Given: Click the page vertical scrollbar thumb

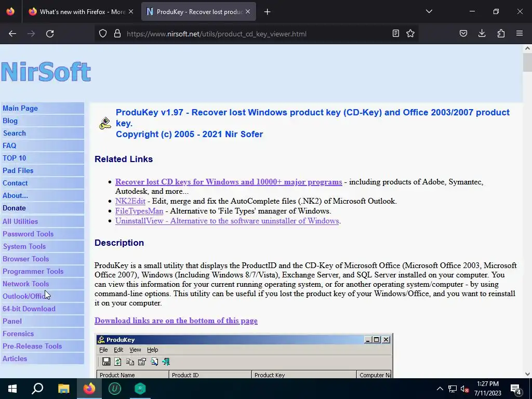Looking at the screenshot, I should point(527,62).
